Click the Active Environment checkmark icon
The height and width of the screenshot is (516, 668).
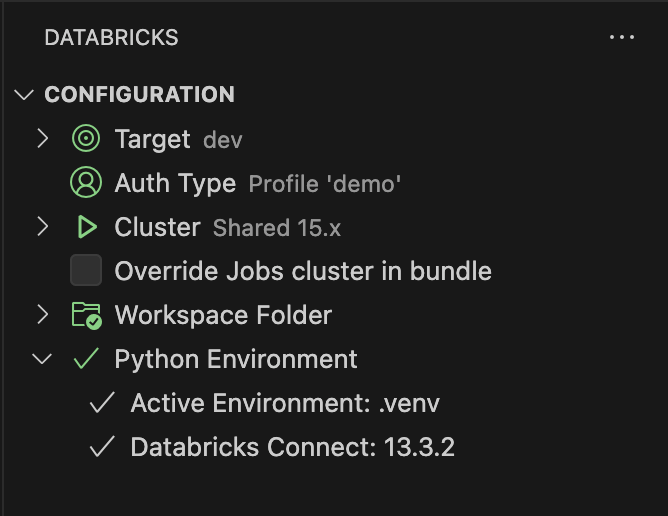[x=102, y=403]
